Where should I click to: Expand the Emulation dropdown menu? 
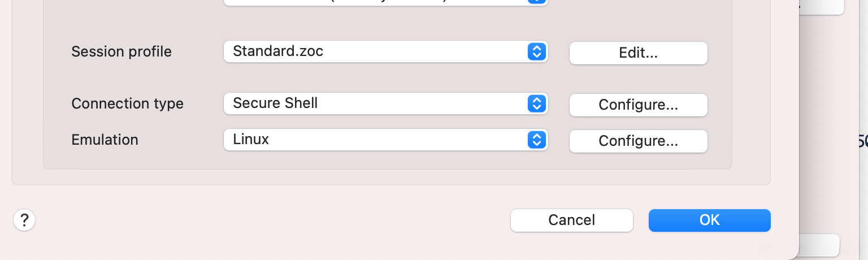[x=385, y=140]
